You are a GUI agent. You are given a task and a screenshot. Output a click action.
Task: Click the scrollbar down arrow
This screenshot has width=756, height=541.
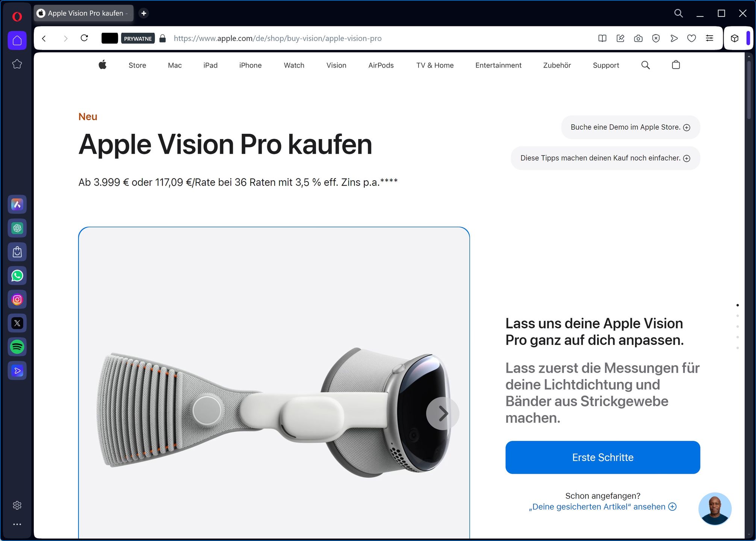tap(748, 534)
